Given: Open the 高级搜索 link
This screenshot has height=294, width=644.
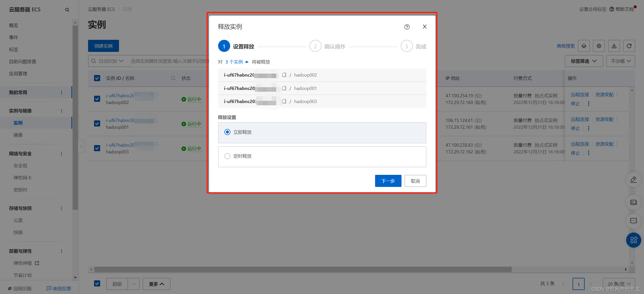Looking at the screenshot, I should (x=566, y=46).
